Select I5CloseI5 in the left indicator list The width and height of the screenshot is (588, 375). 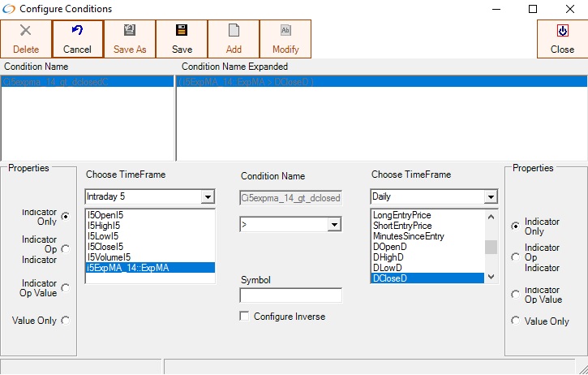pos(105,247)
